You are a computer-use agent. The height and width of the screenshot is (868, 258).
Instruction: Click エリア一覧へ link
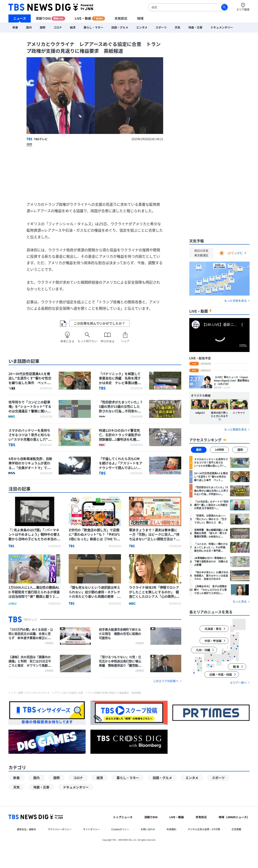240,682
